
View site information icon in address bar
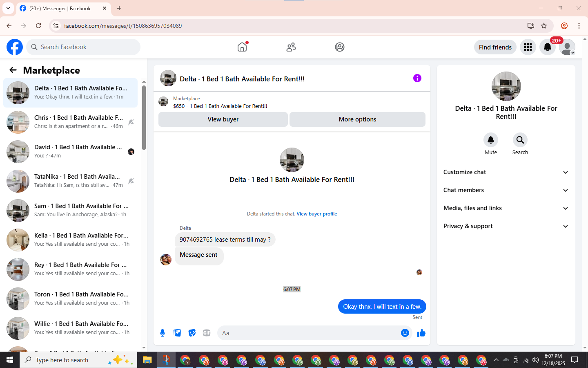pos(56,26)
